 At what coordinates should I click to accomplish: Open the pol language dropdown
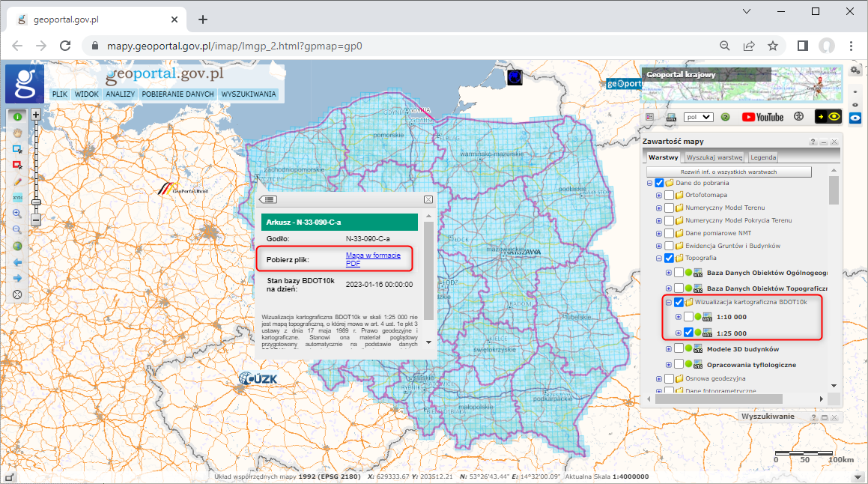pos(700,117)
